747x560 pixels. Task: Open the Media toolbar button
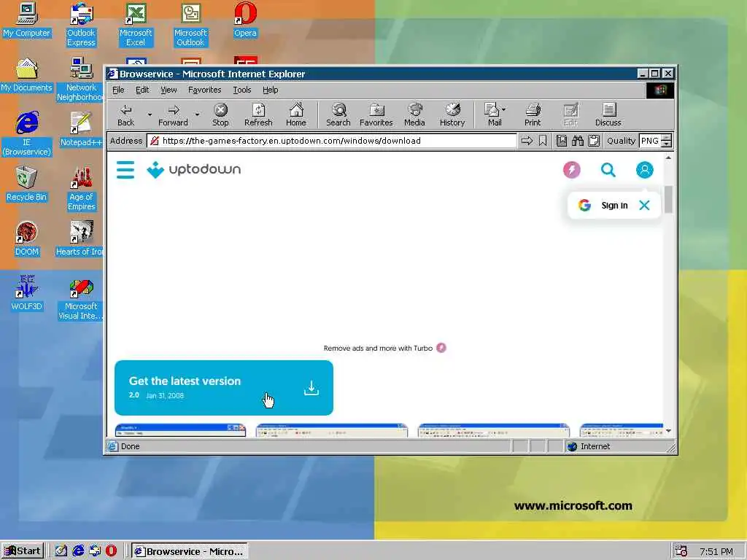click(414, 114)
